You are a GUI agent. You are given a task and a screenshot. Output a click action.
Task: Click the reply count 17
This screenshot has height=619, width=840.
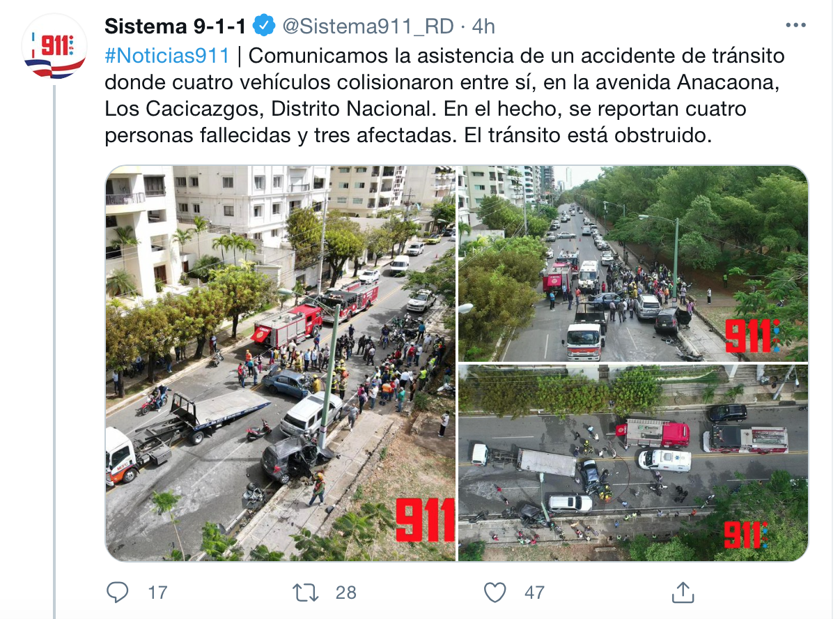158,593
